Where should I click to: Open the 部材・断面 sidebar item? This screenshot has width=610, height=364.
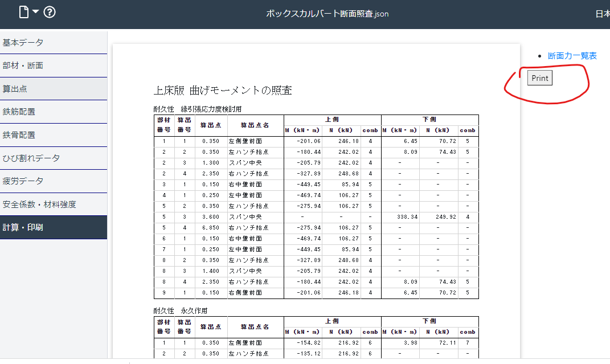[54, 66]
